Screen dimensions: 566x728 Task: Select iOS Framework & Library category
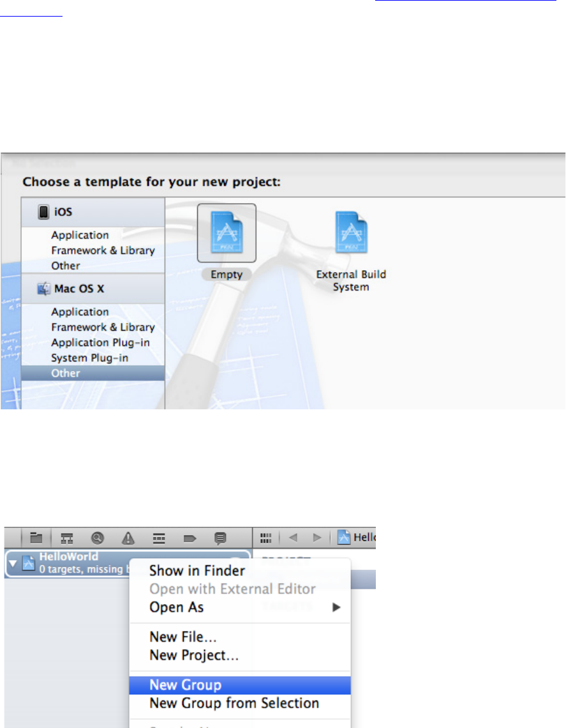[103, 250]
